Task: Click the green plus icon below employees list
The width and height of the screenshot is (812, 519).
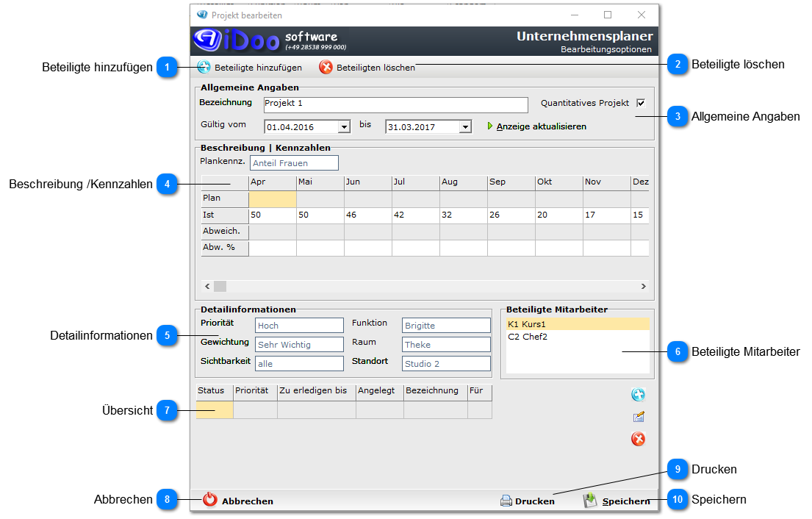Action: click(x=638, y=395)
